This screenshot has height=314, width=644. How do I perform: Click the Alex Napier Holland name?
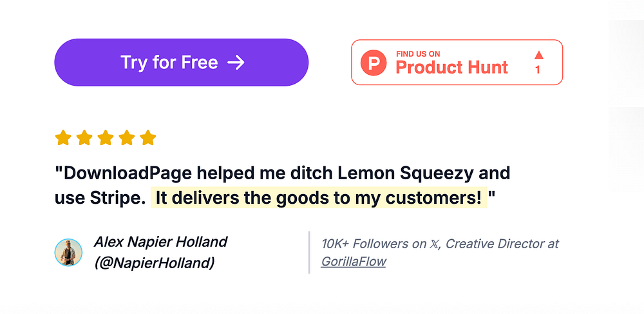pyautogui.click(x=160, y=242)
